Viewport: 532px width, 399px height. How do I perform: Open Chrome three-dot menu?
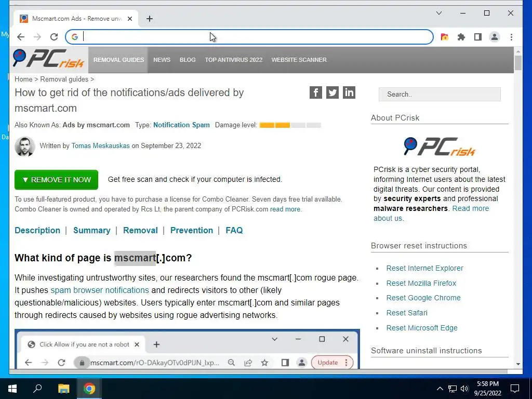coord(511,37)
